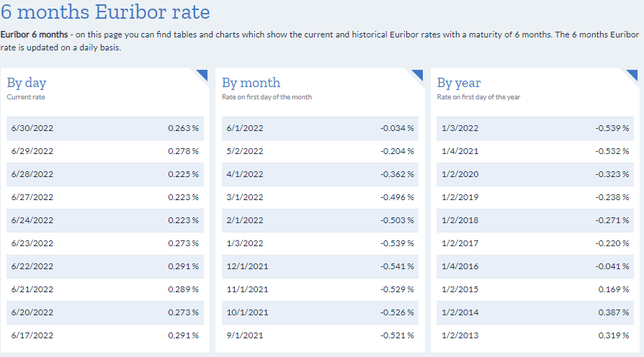644x357 pixels.
Task: Select the 1/4/2016 year row
Action: [x=535, y=266]
